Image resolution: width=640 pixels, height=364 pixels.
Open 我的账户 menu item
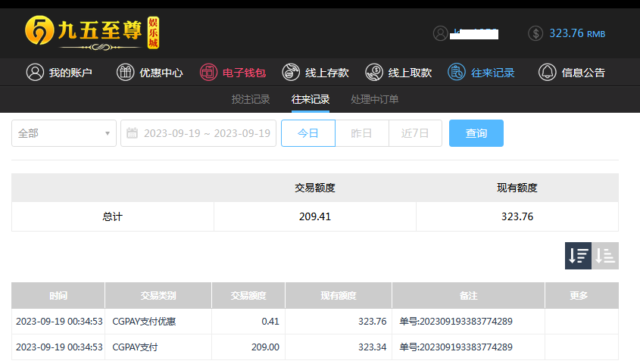point(70,73)
